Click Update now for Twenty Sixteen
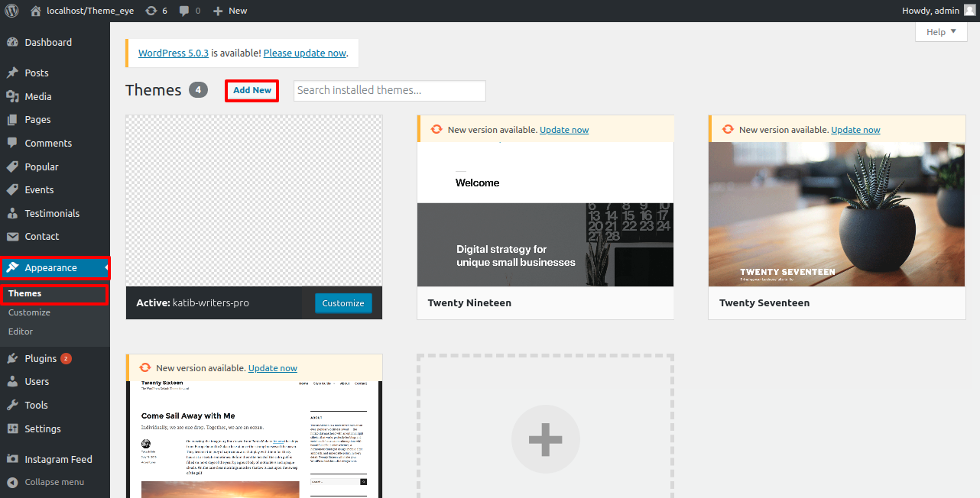The height and width of the screenshot is (498, 980). pos(273,368)
